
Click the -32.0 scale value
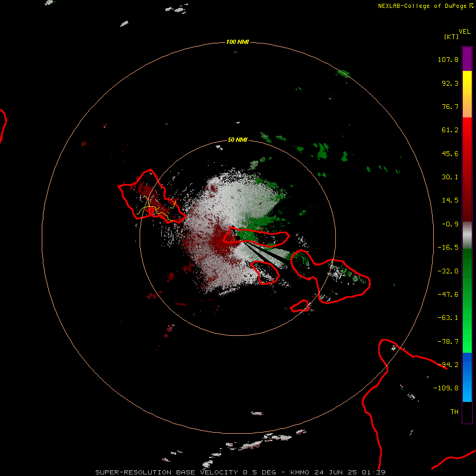(x=448, y=271)
